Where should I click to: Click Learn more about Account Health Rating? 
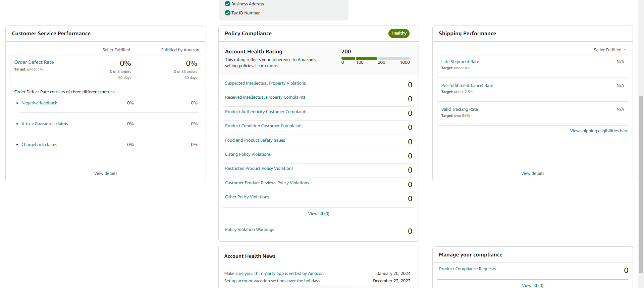coord(266,66)
